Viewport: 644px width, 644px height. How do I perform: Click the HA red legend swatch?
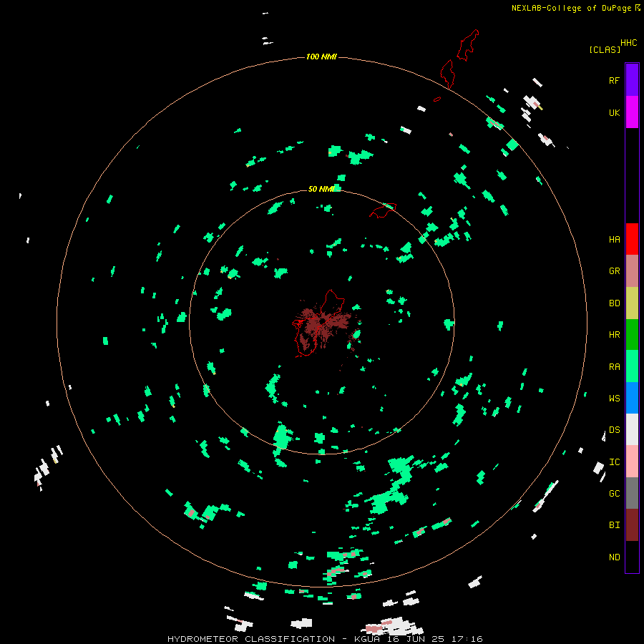(632, 239)
